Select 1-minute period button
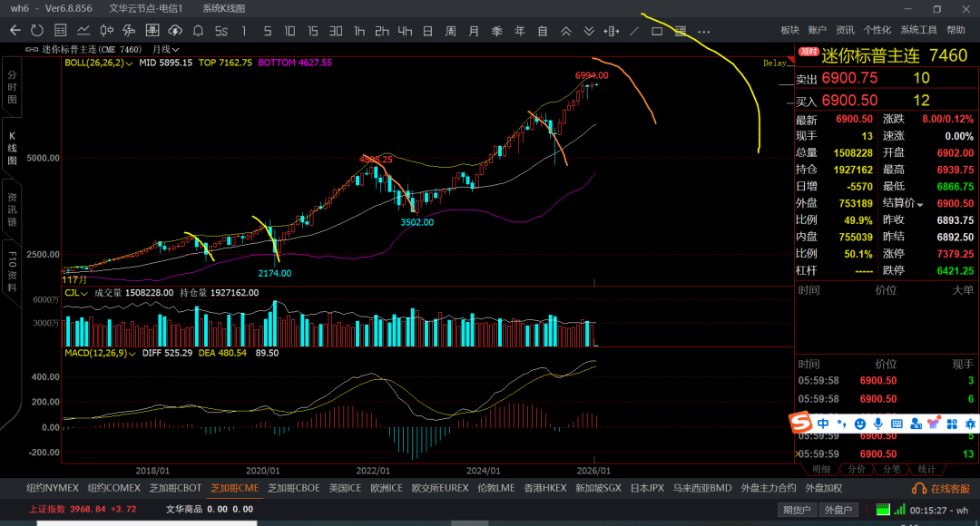Screen dimensions: 980x526 (x=244, y=31)
